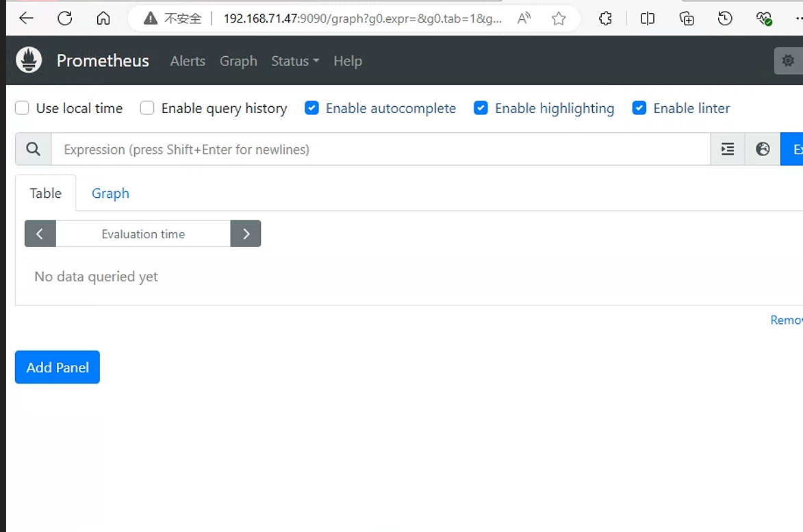Switch to the Graph panel tab
This screenshot has height=532, width=803.
pos(110,193)
